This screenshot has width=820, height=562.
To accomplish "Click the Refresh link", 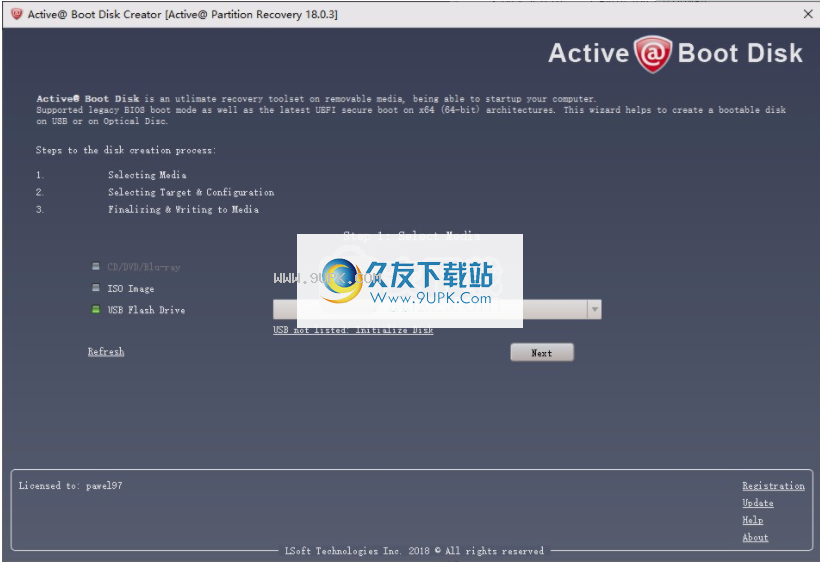I will (106, 352).
